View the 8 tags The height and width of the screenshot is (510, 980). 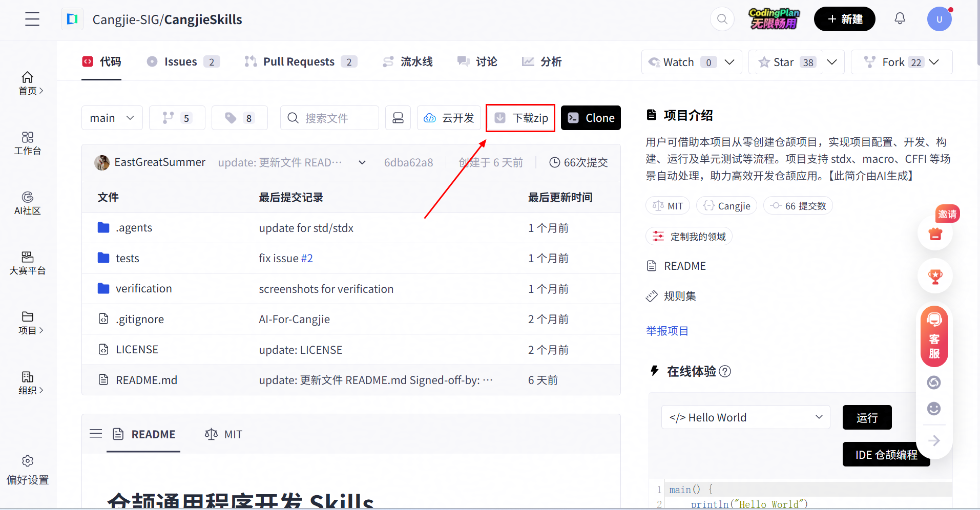[240, 118]
